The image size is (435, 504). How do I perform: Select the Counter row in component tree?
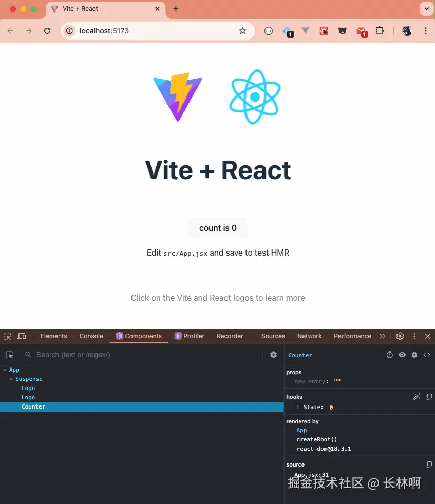coord(142,407)
